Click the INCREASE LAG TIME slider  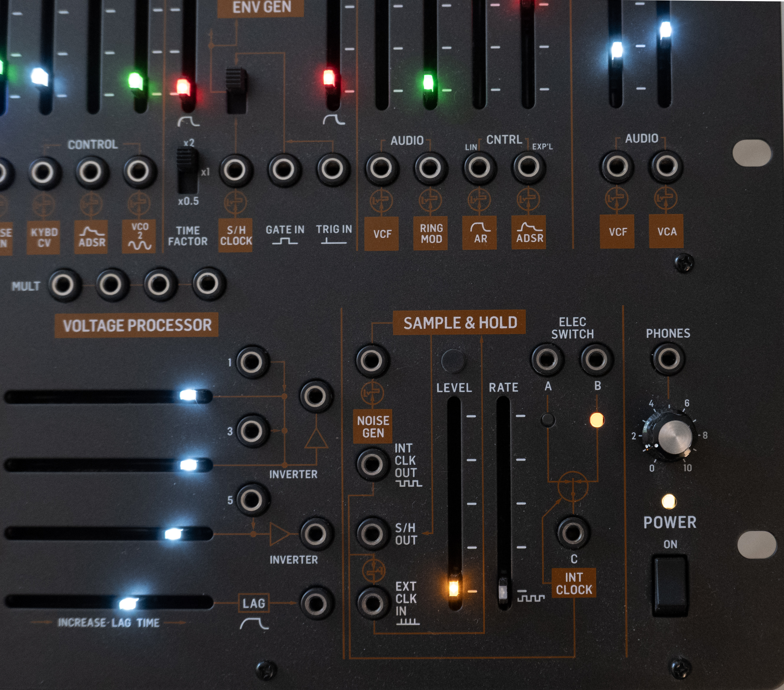[x=128, y=603]
